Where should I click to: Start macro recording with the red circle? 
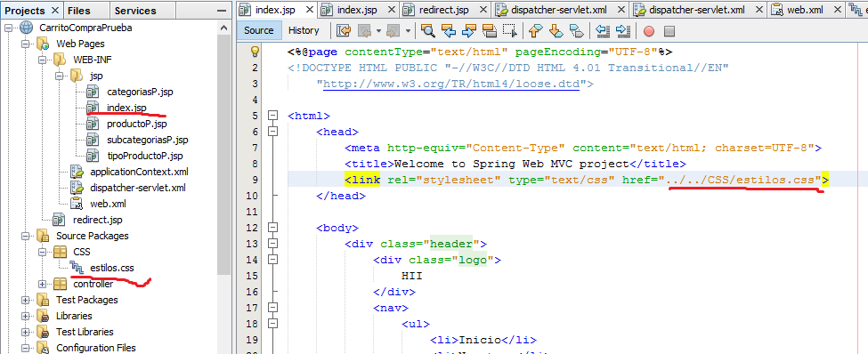tap(649, 31)
